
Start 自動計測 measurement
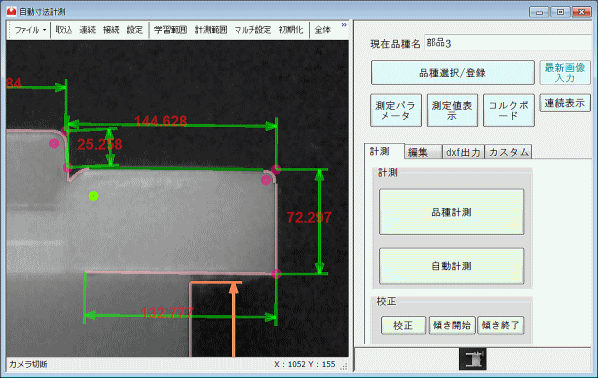(x=452, y=266)
